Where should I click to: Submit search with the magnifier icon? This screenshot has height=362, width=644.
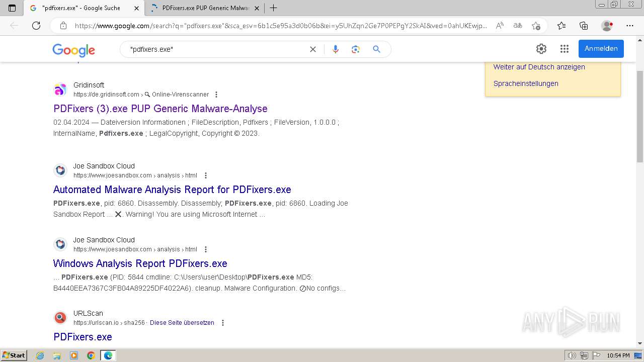[x=376, y=49]
